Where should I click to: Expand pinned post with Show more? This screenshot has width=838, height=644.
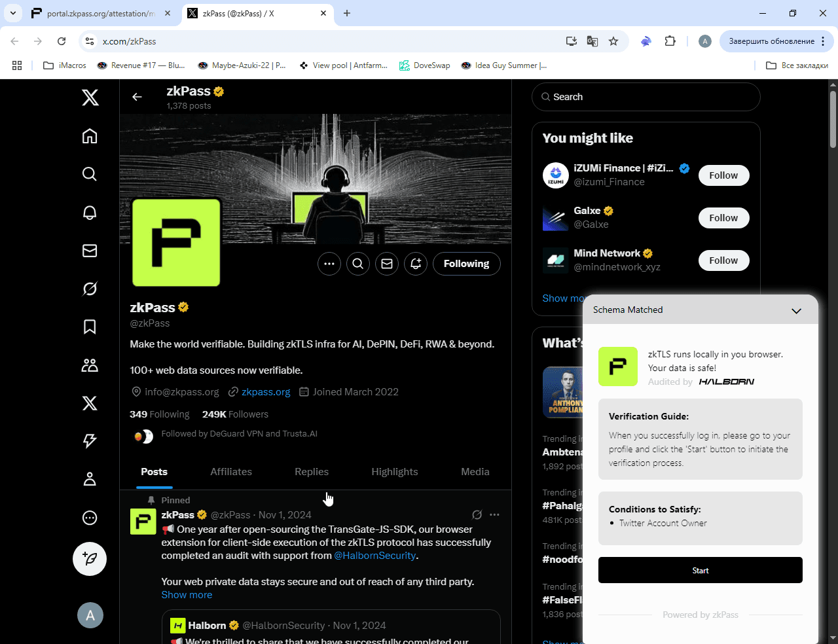[x=187, y=595]
